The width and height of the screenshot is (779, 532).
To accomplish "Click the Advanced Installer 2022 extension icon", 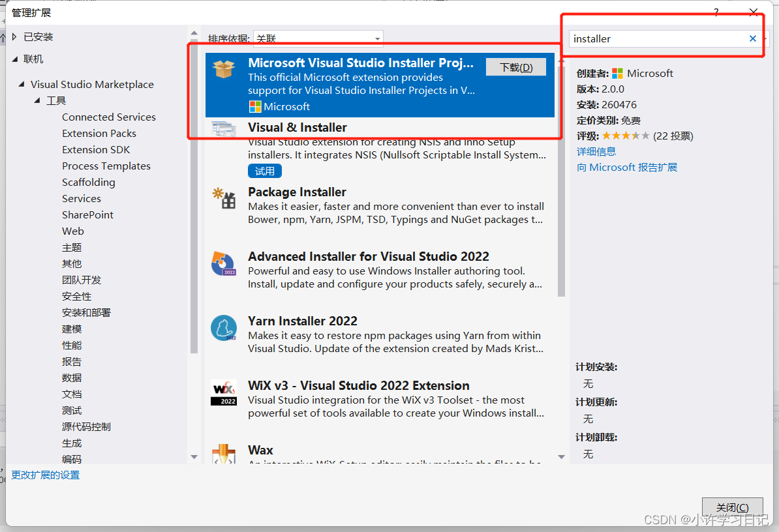I will [x=224, y=263].
